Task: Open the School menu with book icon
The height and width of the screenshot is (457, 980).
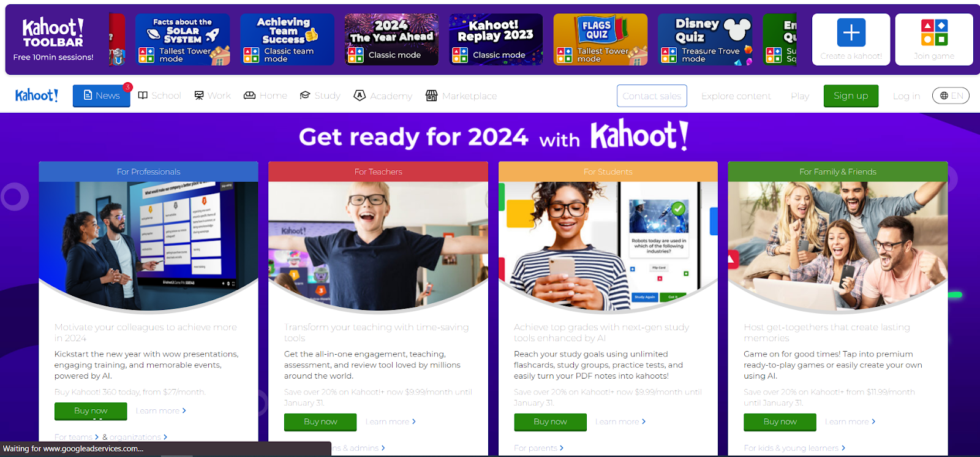Action: pyautogui.click(x=159, y=96)
